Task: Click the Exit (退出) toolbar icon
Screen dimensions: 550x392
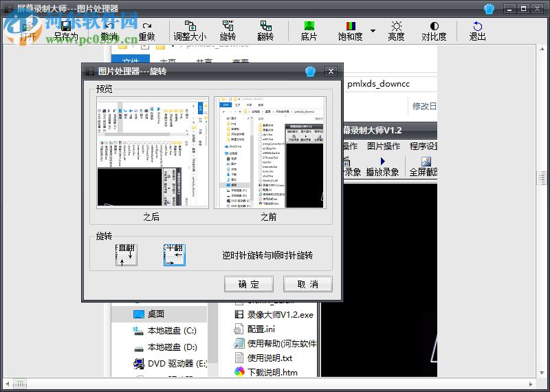Action: tap(477, 31)
